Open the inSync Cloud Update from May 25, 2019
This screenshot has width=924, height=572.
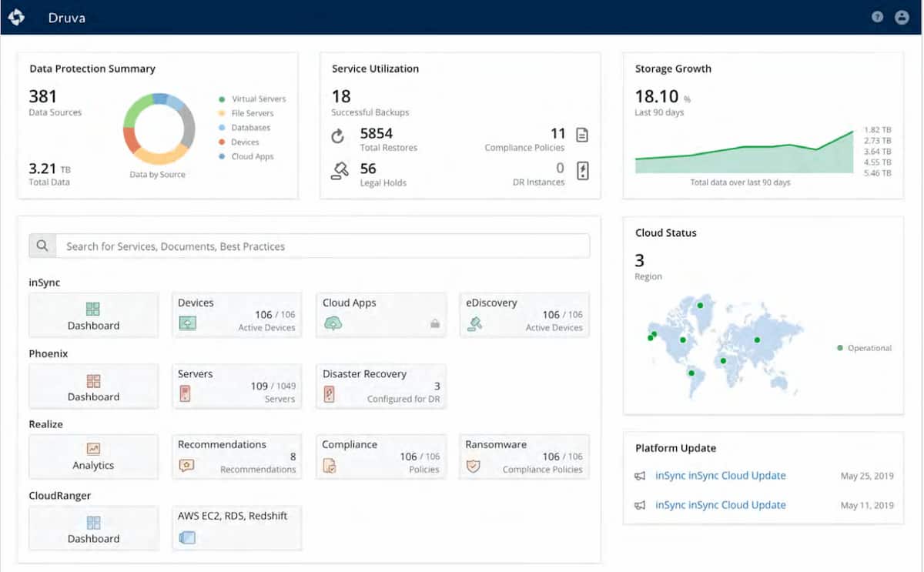720,476
